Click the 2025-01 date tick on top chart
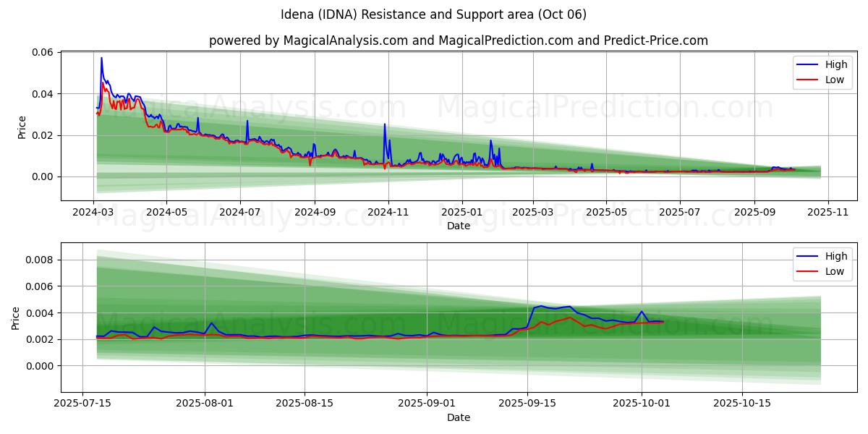Viewport: 868px width, 434px height. point(461,213)
